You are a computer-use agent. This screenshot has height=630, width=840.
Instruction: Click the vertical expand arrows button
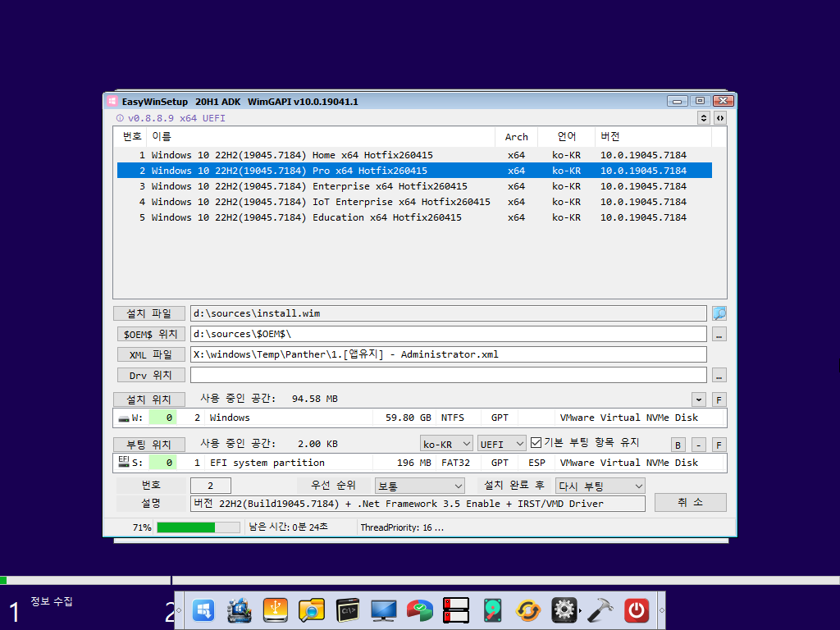pyautogui.click(x=704, y=118)
